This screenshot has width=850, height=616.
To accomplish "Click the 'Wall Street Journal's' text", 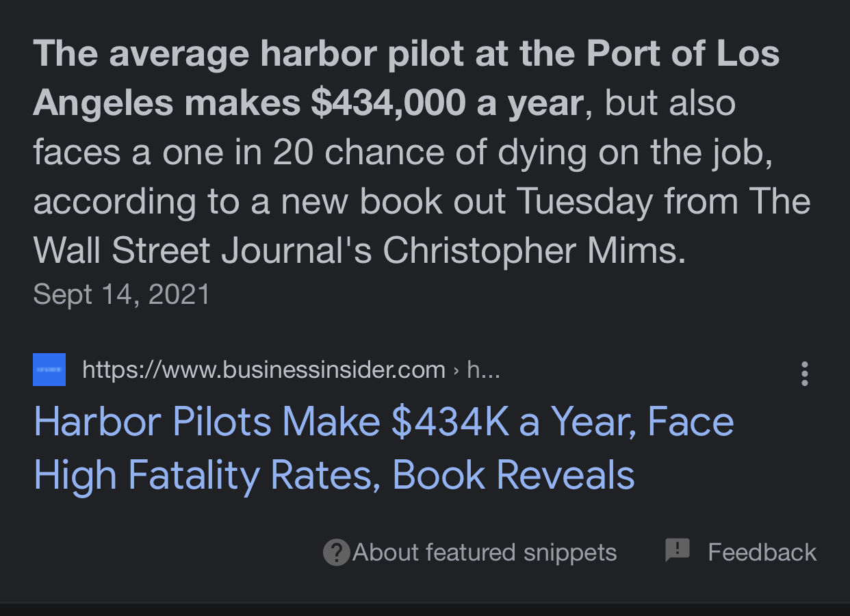I will (203, 252).
